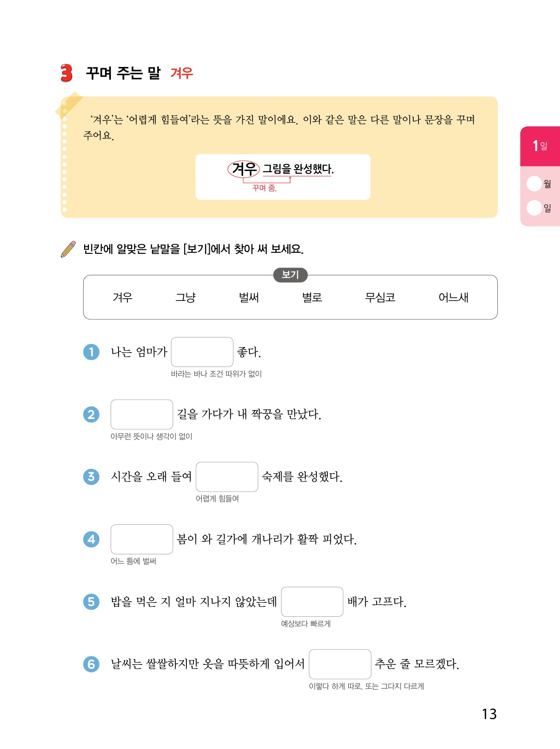This screenshot has width=560, height=749.
Task: Click the blue number 6 badge
Action: tap(91, 664)
